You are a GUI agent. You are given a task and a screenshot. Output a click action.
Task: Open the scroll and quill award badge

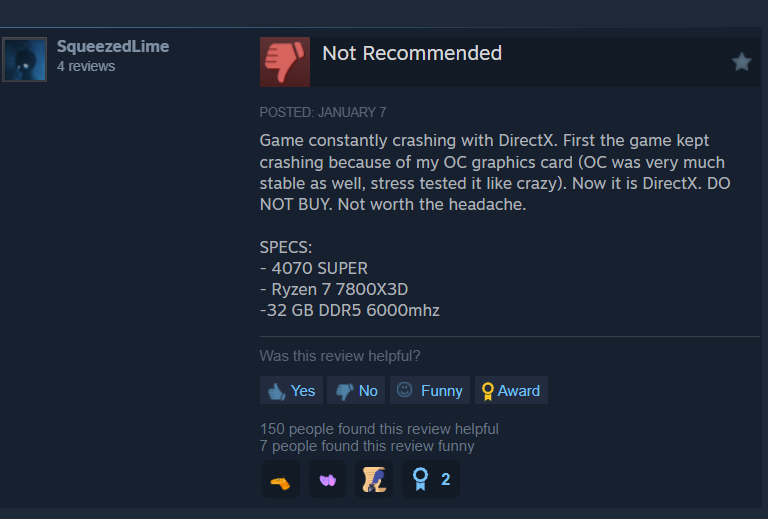coord(374,479)
